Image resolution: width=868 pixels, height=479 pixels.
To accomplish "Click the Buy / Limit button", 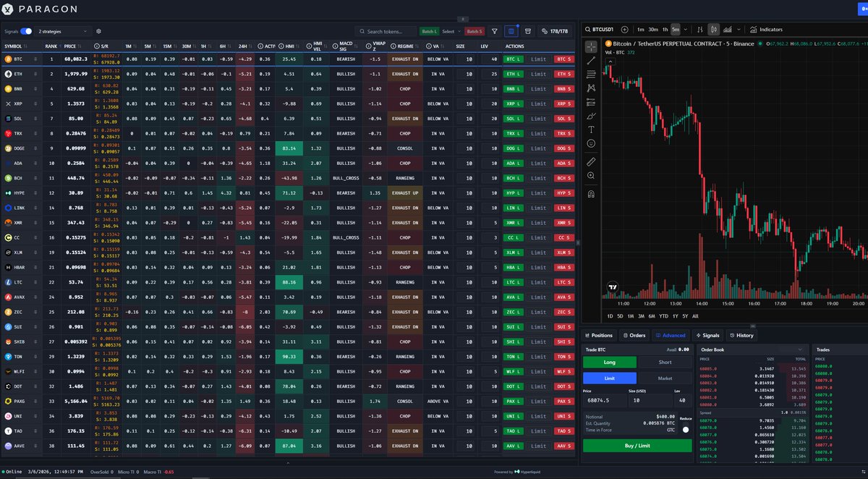I will pos(637,445).
